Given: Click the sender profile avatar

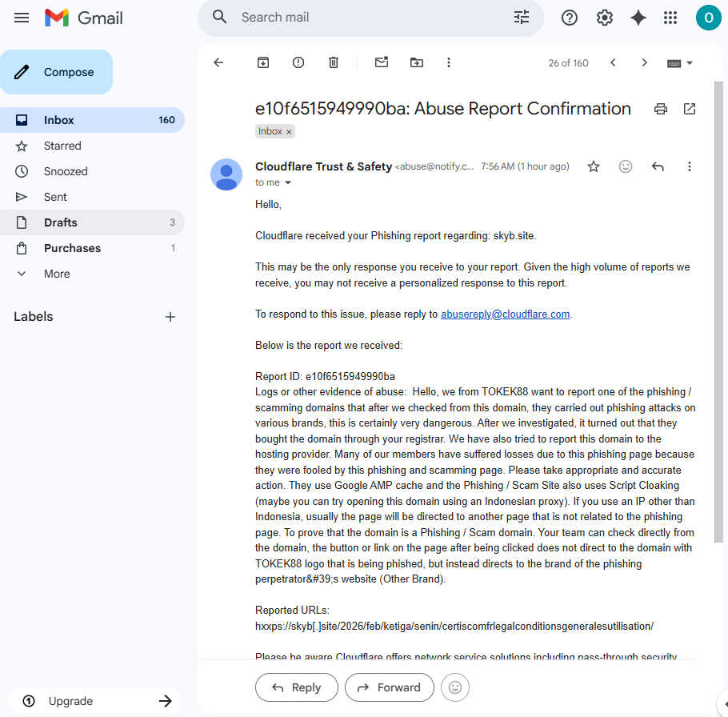Looking at the screenshot, I should (226, 174).
